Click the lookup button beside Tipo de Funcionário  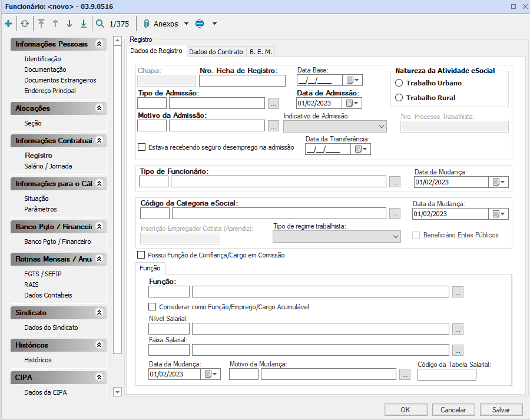(395, 182)
